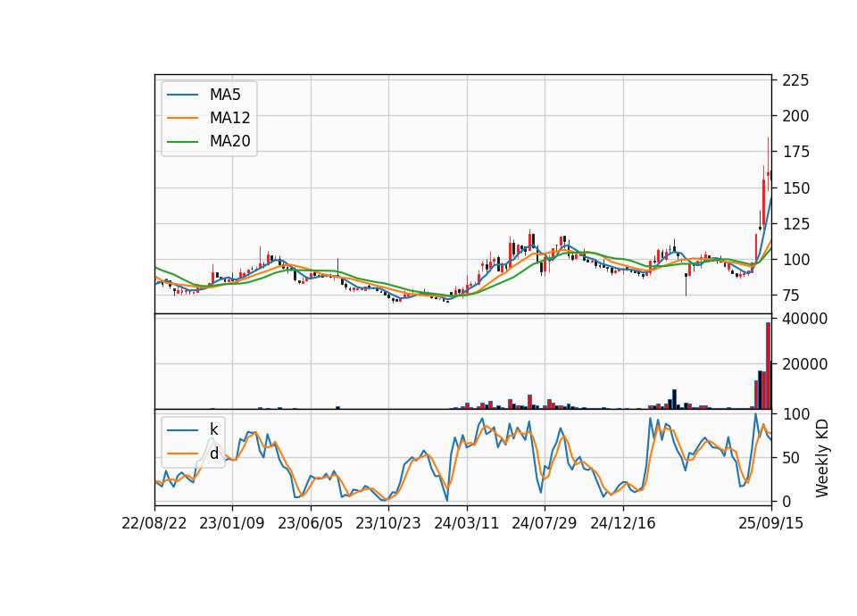Screen dimensions: 857x616
Task: Click the k legend label in KD panel
Action: tap(213, 429)
